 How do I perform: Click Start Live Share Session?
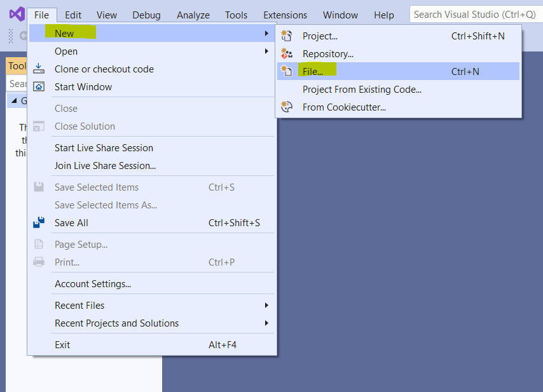point(104,148)
